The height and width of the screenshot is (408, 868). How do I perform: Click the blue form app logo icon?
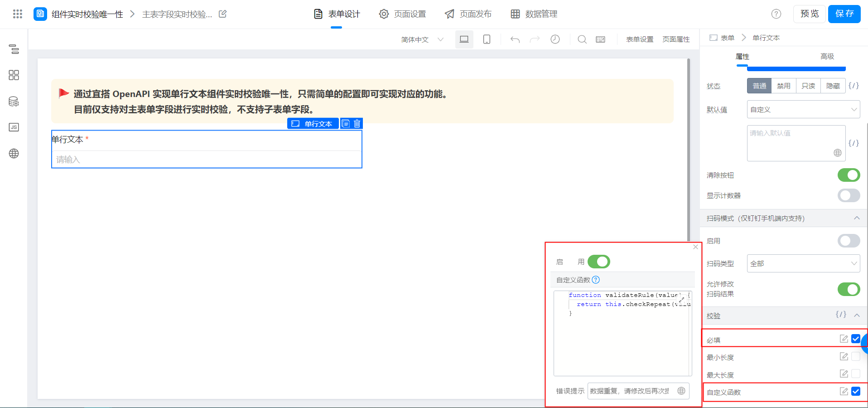[40, 14]
